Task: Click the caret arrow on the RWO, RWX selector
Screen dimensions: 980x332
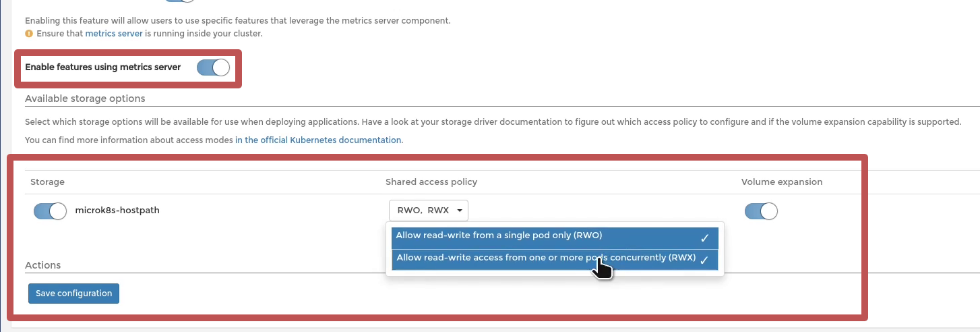Action: (x=460, y=211)
